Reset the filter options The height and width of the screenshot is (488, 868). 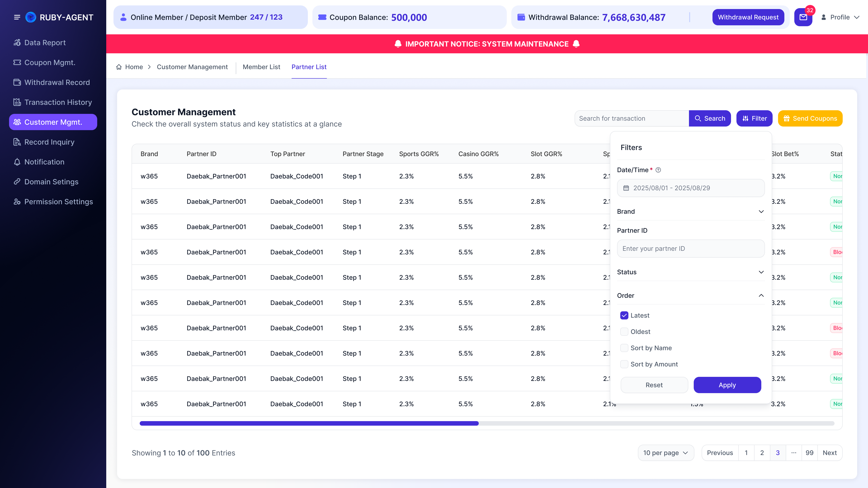[x=654, y=385]
